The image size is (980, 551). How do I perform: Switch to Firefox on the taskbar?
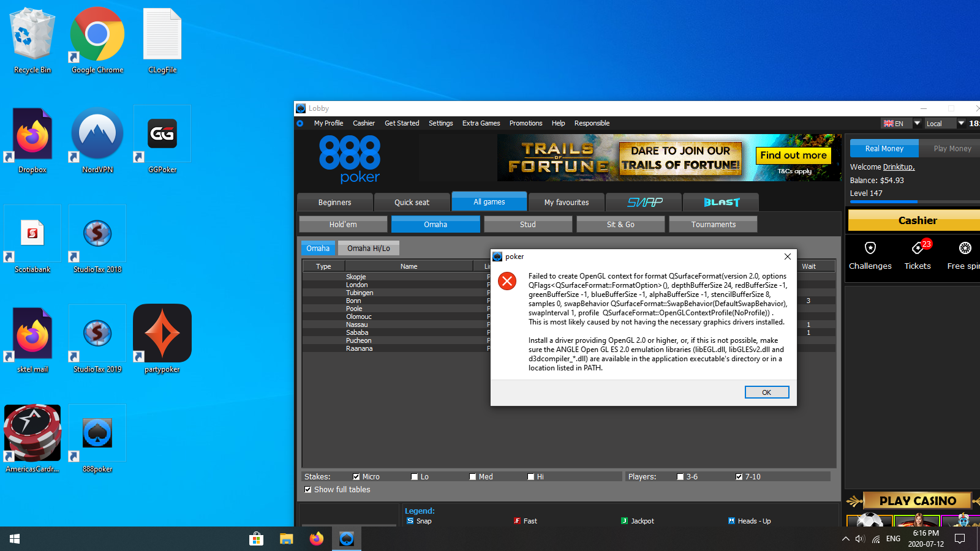point(316,539)
